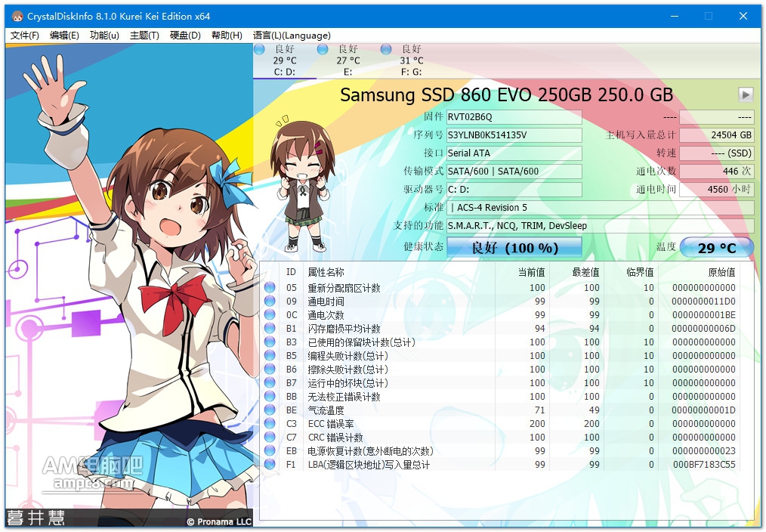Click the 临界值 column header
766x532 pixels.
click(630, 272)
